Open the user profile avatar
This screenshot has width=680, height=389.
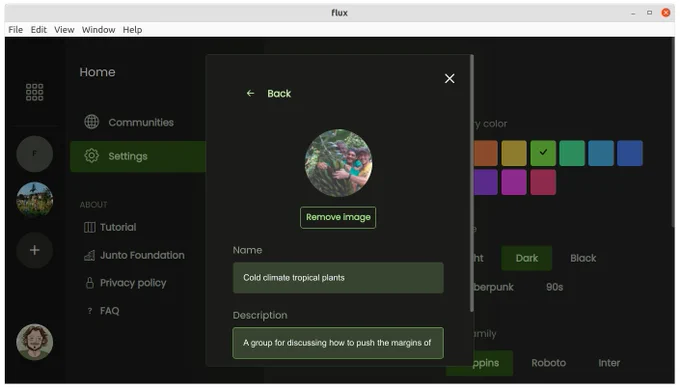pos(34,342)
